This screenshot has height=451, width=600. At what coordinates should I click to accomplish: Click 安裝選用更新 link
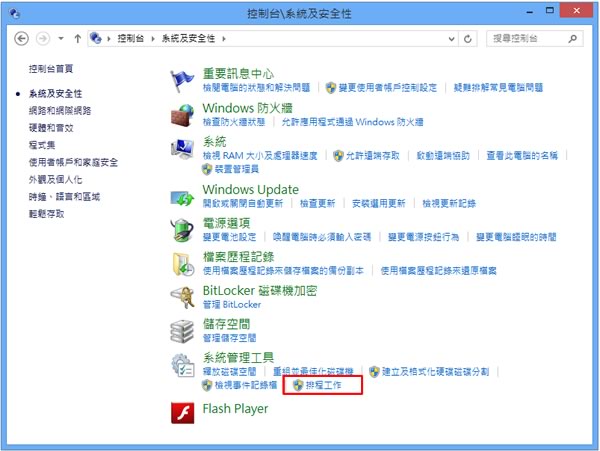coord(378,204)
